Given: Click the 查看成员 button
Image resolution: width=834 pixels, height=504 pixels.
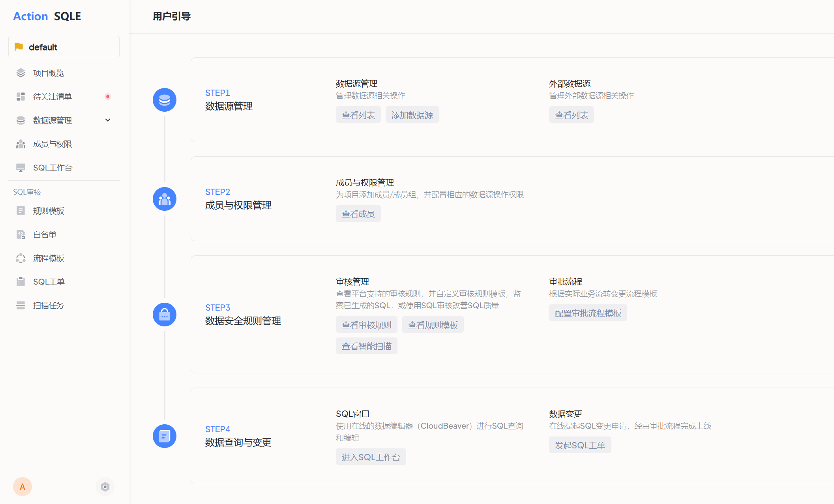Looking at the screenshot, I should (358, 214).
